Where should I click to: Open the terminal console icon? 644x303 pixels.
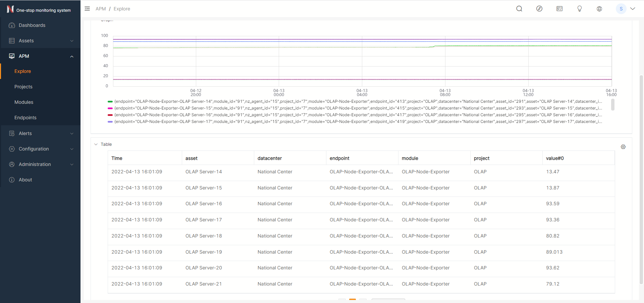559,9
